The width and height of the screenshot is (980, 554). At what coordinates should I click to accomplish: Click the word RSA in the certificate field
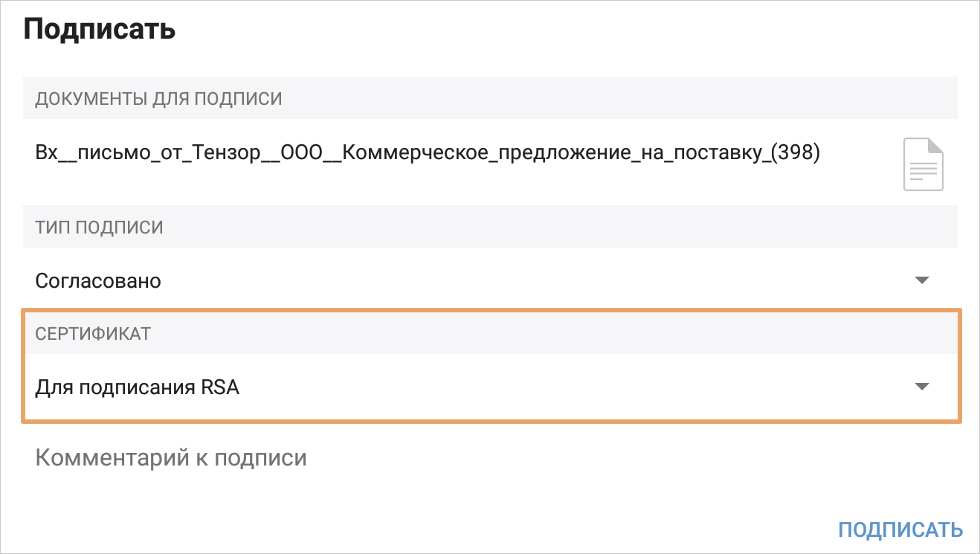[x=220, y=387]
